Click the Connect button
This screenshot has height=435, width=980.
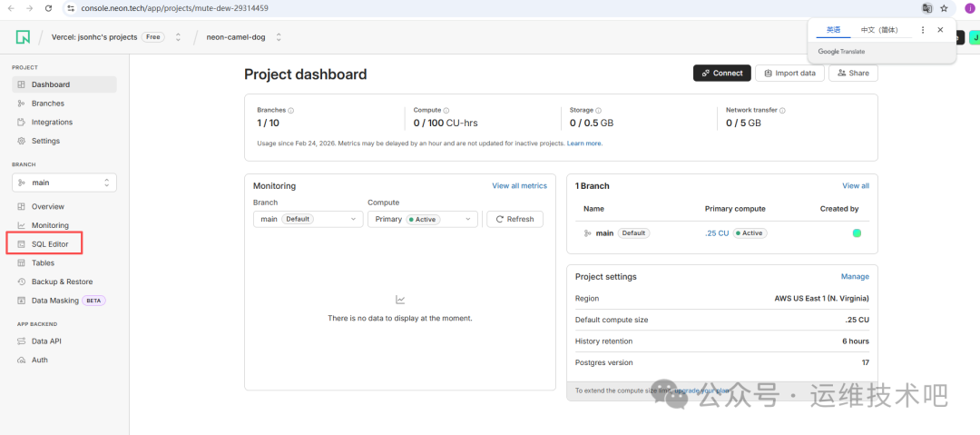click(721, 74)
